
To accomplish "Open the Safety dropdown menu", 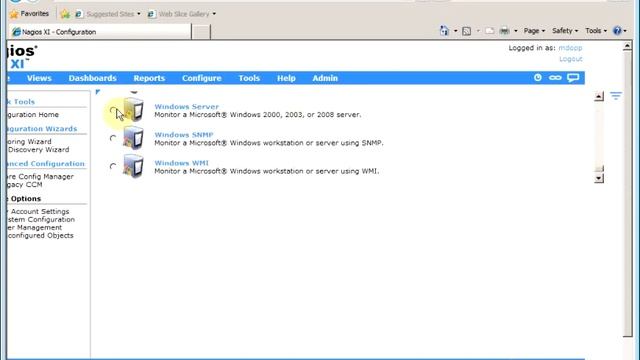I will (x=565, y=31).
